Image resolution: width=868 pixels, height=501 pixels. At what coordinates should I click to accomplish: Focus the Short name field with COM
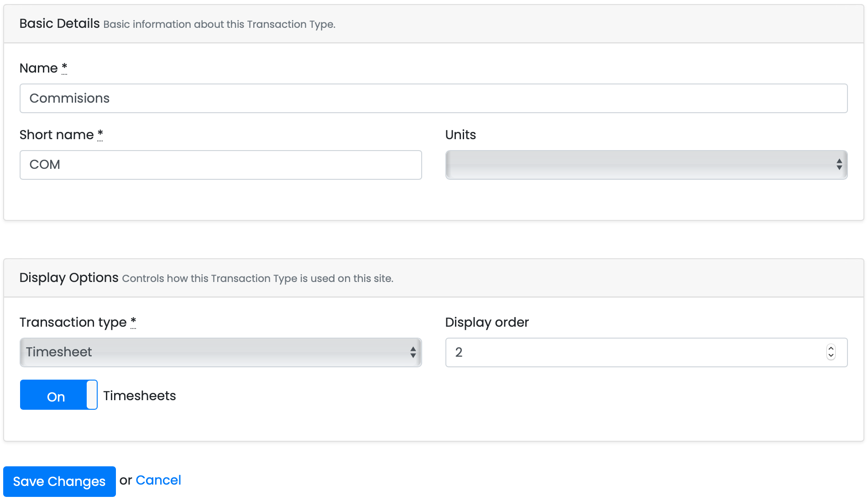220,165
